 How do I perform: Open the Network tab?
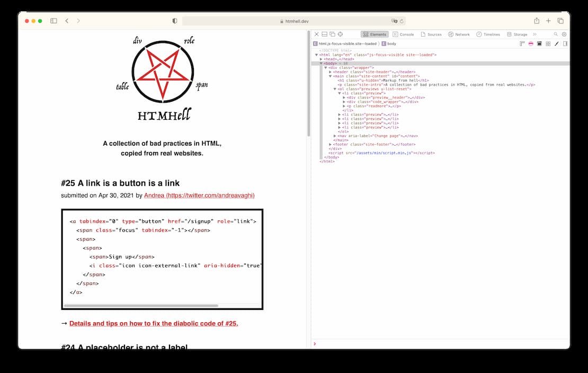[459, 34]
